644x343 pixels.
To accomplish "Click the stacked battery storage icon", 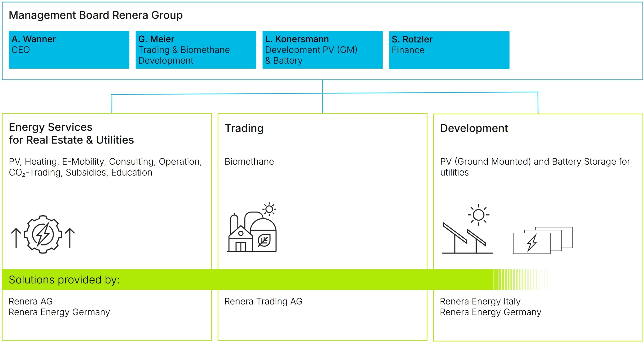I will pos(543,240).
